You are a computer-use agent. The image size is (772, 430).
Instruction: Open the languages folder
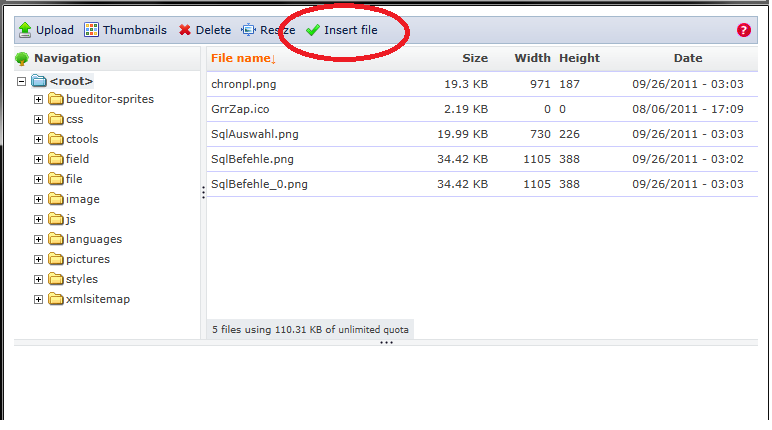point(93,239)
